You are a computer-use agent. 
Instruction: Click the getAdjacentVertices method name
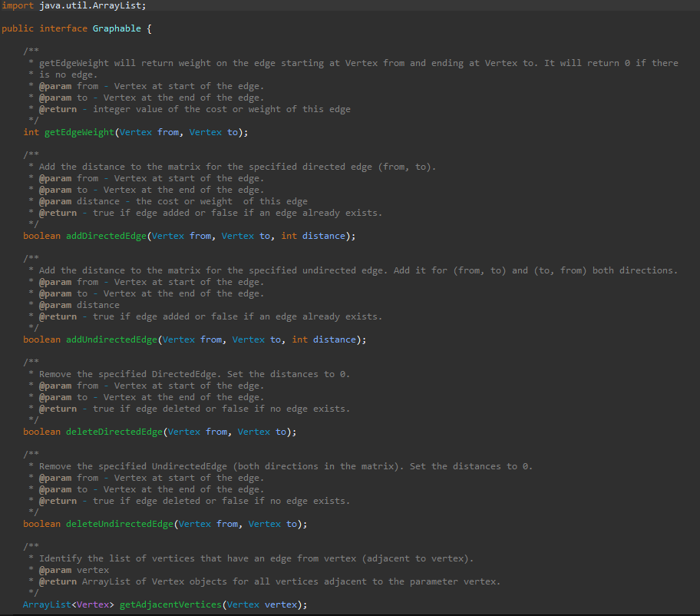[170, 604]
